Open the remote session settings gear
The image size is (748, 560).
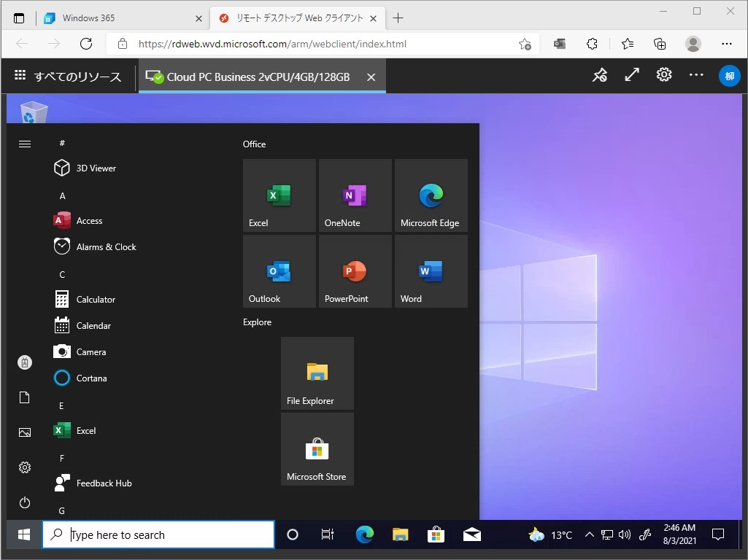coord(663,75)
